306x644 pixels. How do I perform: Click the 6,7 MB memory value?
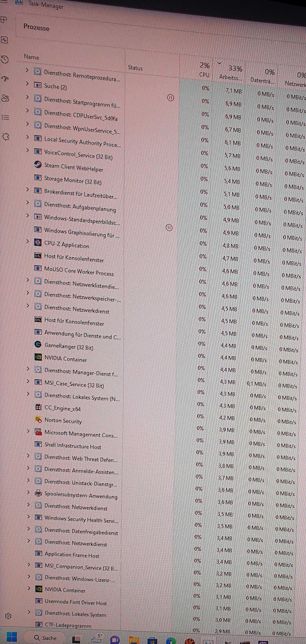[x=233, y=130]
